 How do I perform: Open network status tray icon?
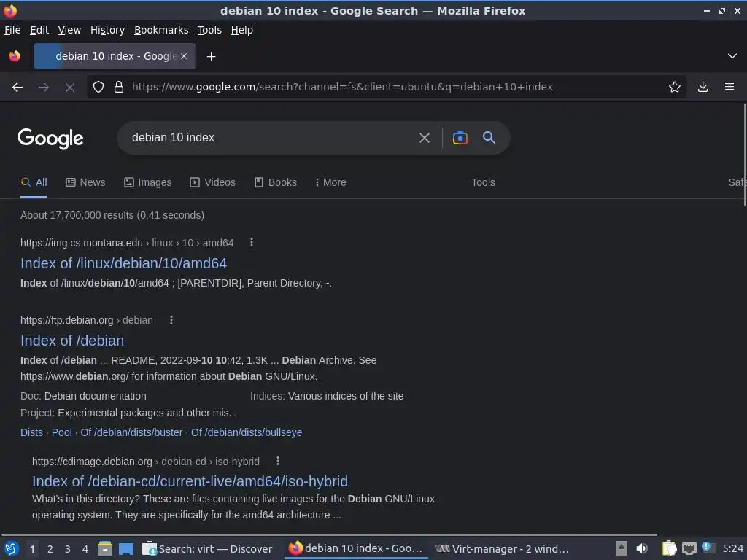[x=689, y=548]
